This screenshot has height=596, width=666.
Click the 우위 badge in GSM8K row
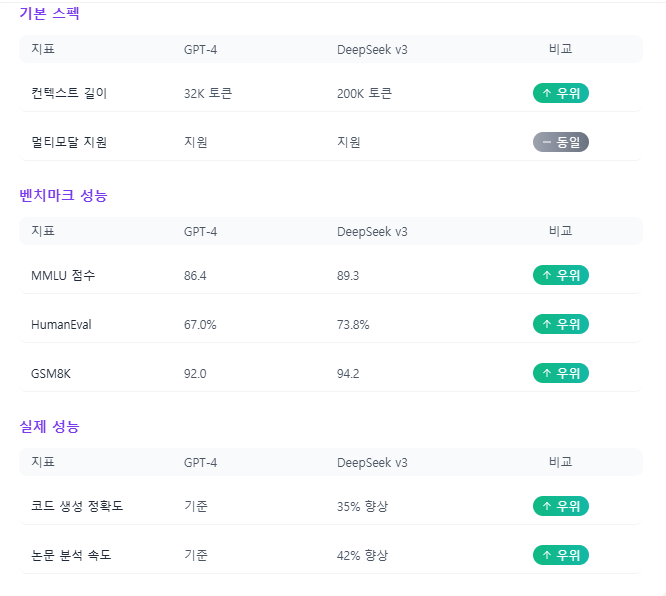point(561,373)
